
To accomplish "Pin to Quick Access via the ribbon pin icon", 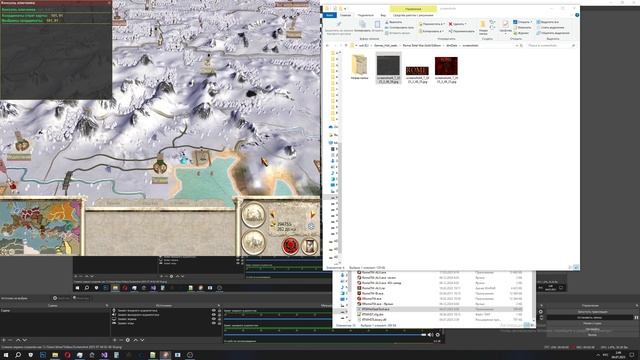I will (x=339, y=27).
